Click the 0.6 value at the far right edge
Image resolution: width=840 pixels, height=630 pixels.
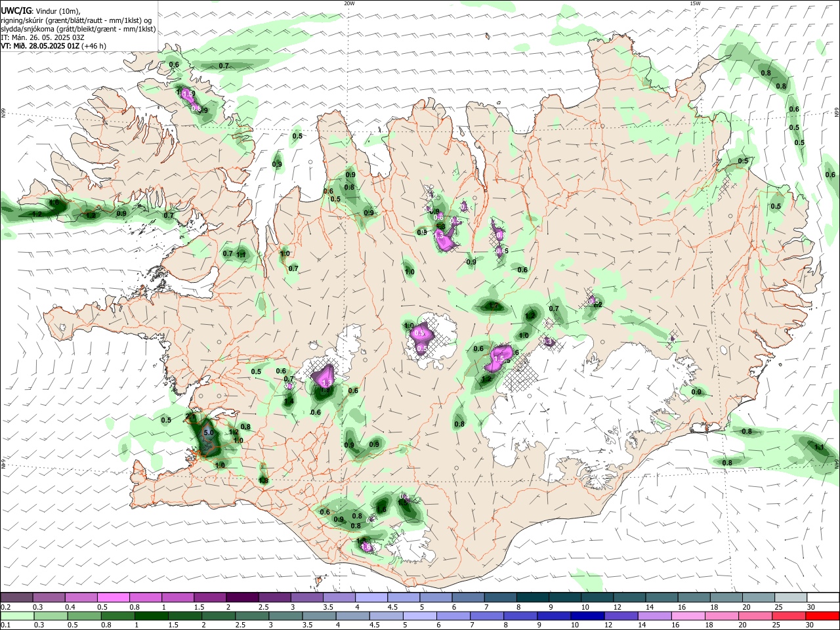pyautogui.click(x=830, y=175)
